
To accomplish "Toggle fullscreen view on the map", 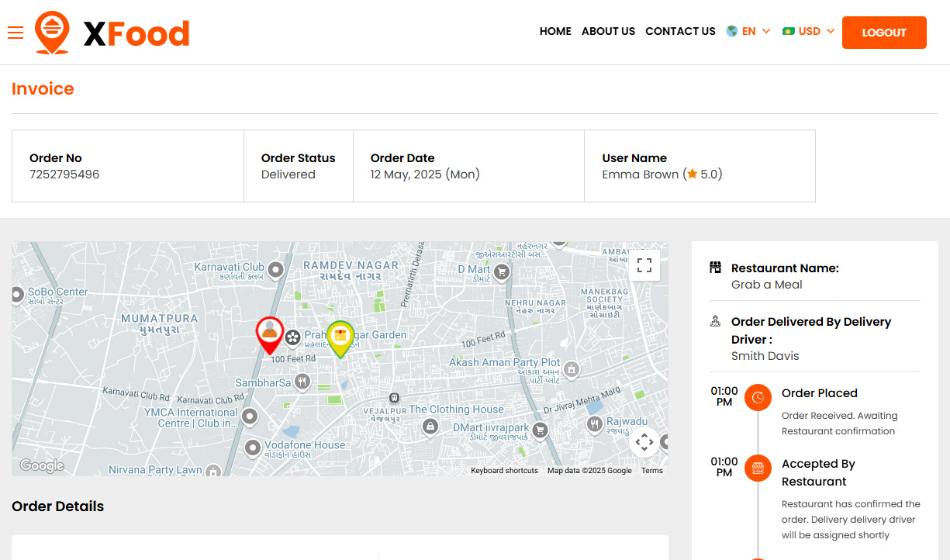I will point(644,265).
